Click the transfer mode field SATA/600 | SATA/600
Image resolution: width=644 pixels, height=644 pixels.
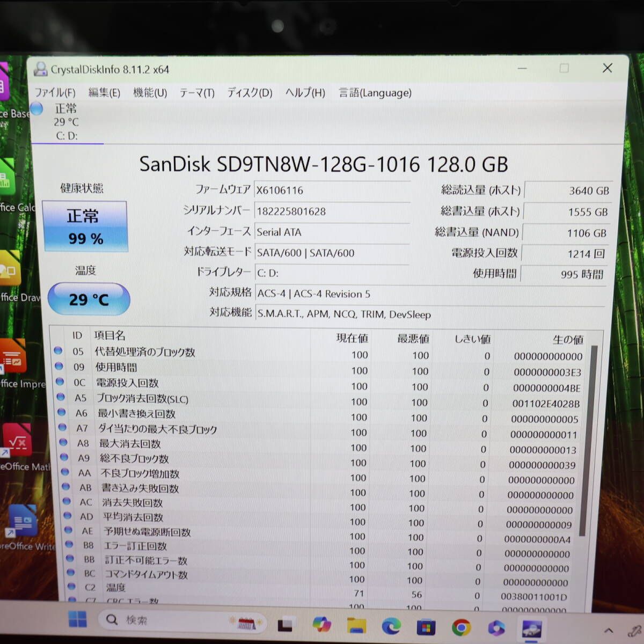pyautogui.click(x=332, y=252)
